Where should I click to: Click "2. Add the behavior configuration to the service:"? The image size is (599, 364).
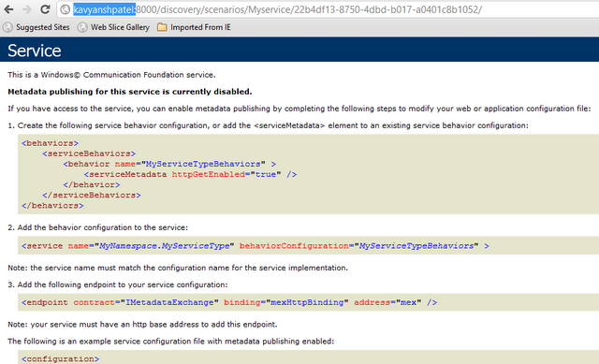pyautogui.click(x=97, y=227)
